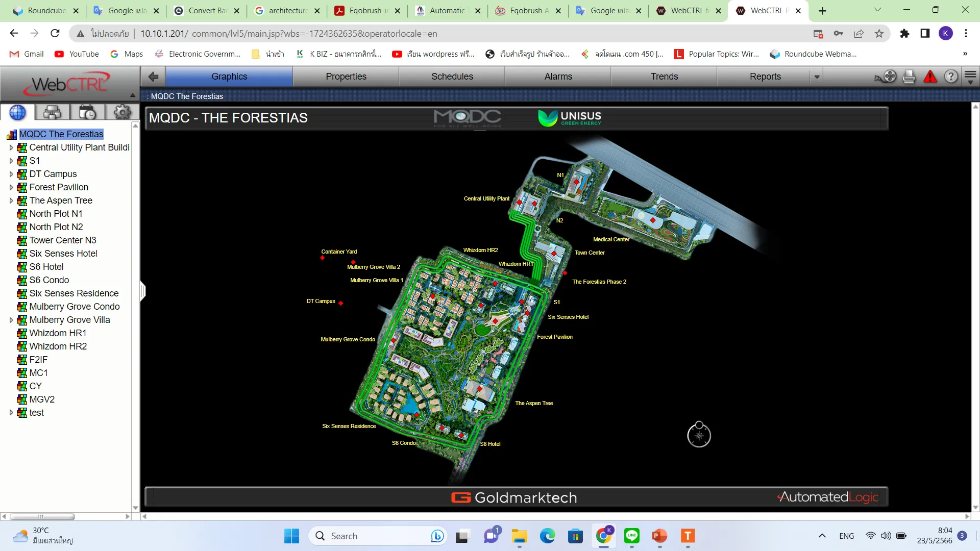The width and height of the screenshot is (980, 551).
Task: Open Chrome side panel icon
Action: [x=925, y=34]
